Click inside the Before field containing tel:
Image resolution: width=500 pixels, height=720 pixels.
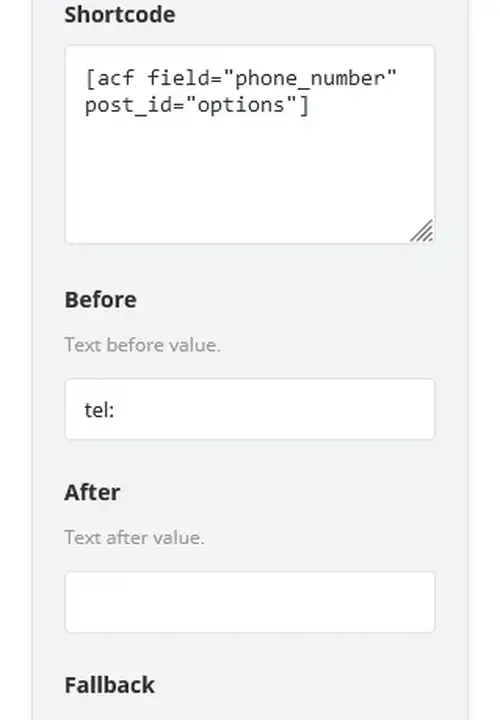(x=250, y=409)
